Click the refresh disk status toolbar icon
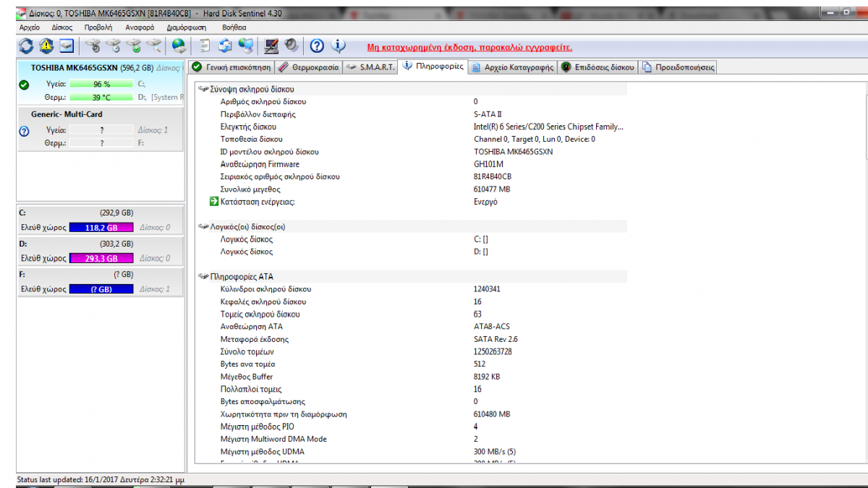Viewport: 868px width, 488px height. (26, 46)
